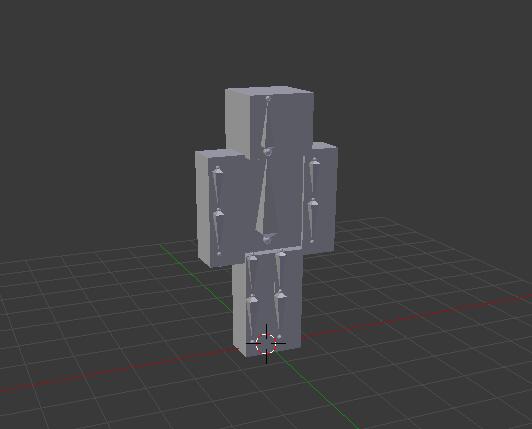The width and height of the screenshot is (532, 429).
Task: Select the forearm bone on the viewer's right
Action: [x=312, y=221]
